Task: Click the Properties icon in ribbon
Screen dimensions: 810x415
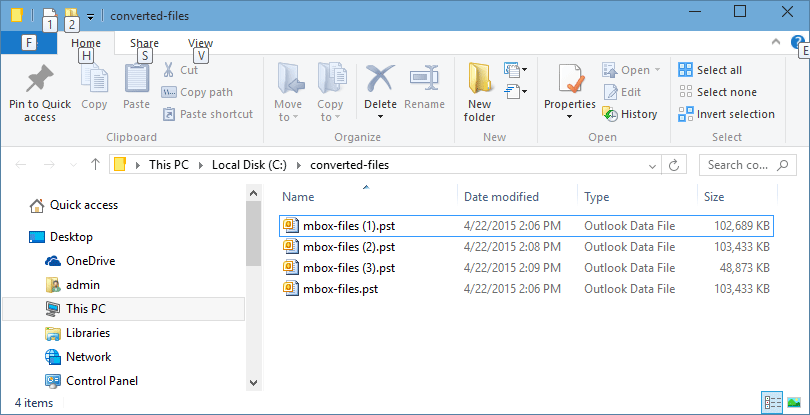Action: click(x=570, y=78)
